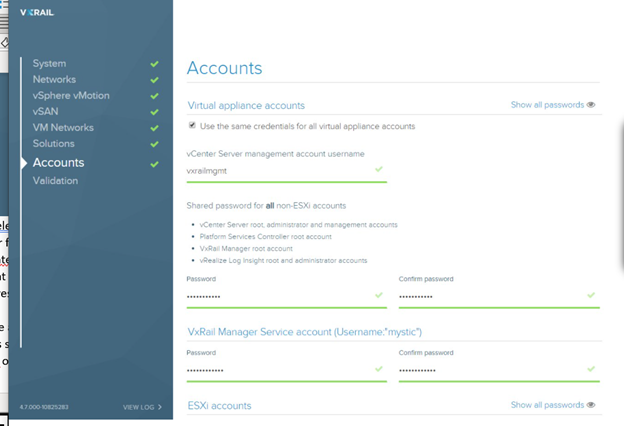Click the Accounts page heading
Screen dimensions: 624x426
224,68
